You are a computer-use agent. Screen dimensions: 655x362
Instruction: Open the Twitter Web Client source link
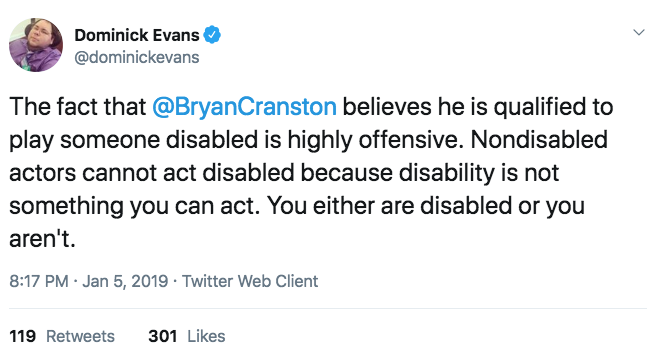250,281
